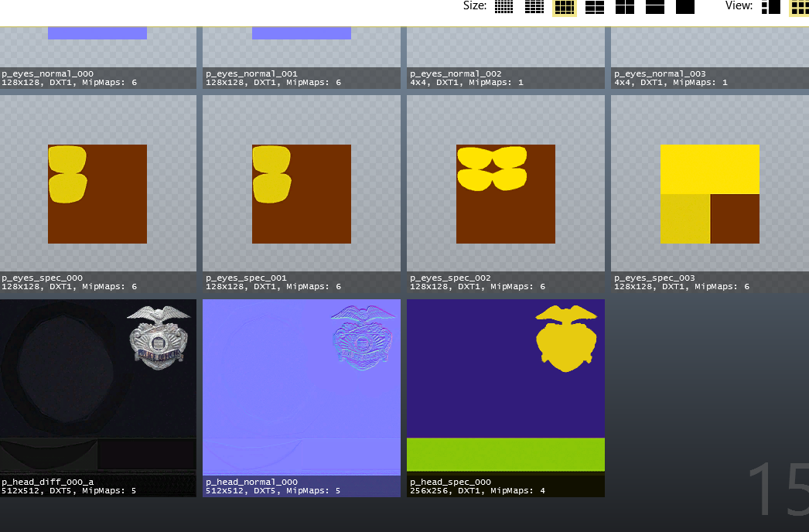Select the smallest thumbnail grid size icon
This screenshot has width=809, height=532.
point(504,7)
